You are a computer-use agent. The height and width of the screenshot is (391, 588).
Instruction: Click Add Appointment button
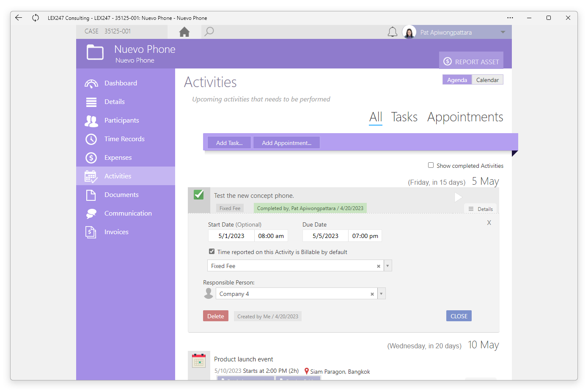tap(286, 143)
